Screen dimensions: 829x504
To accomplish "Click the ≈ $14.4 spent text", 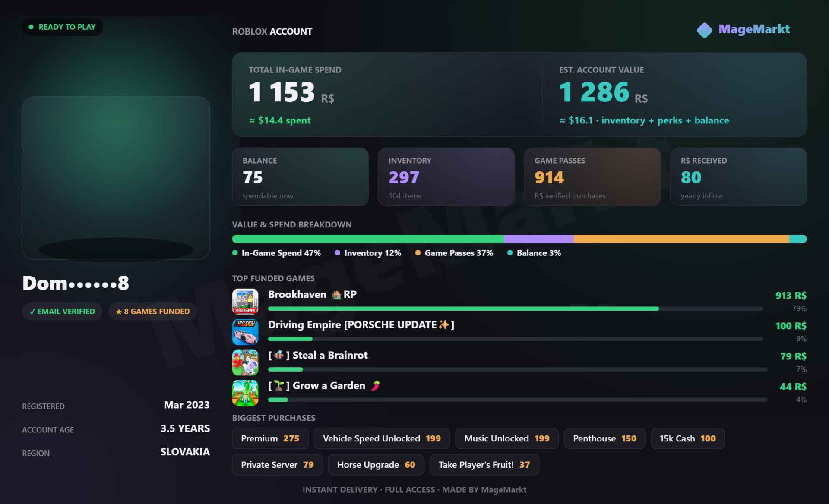I will (x=280, y=120).
